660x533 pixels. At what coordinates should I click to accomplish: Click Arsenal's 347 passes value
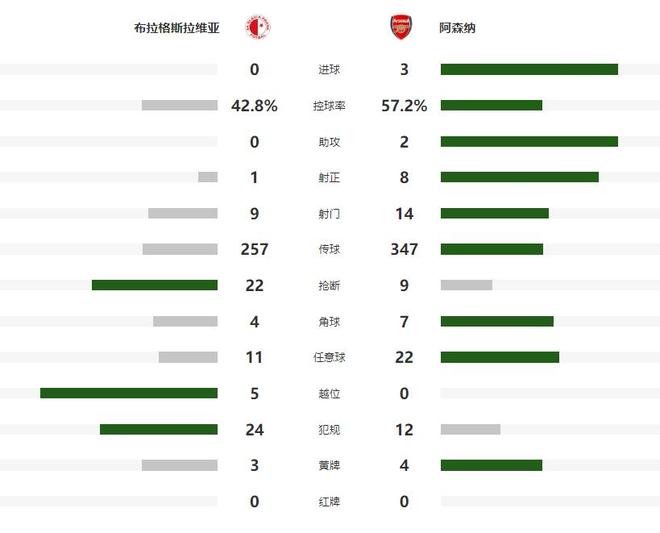(x=404, y=249)
